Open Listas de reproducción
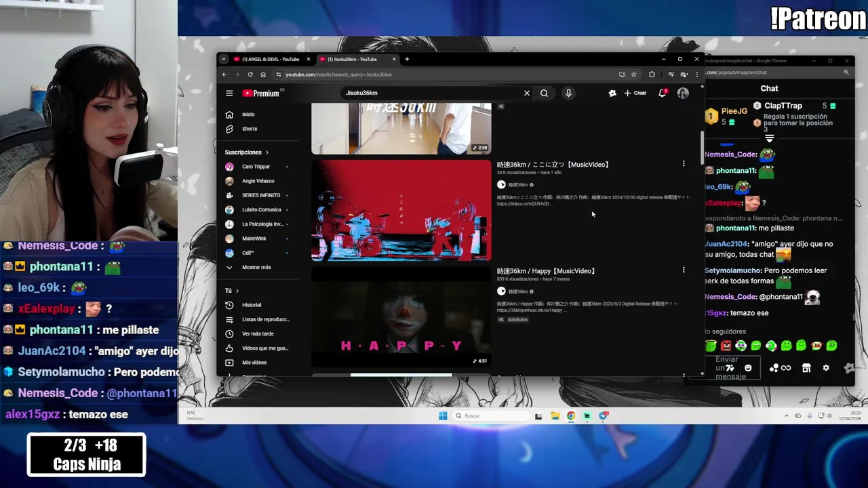Screen dimensions: 868x488 [265, 319]
